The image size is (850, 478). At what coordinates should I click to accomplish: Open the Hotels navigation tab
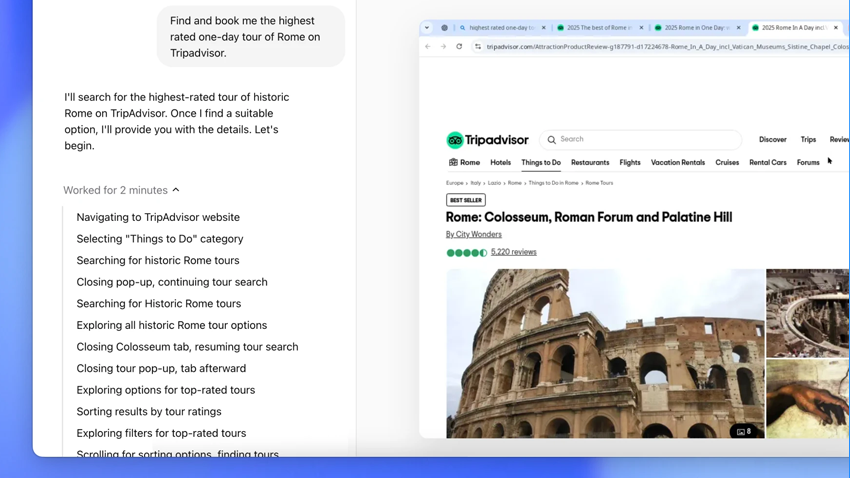pyautogui.click(x=500, y=163)
